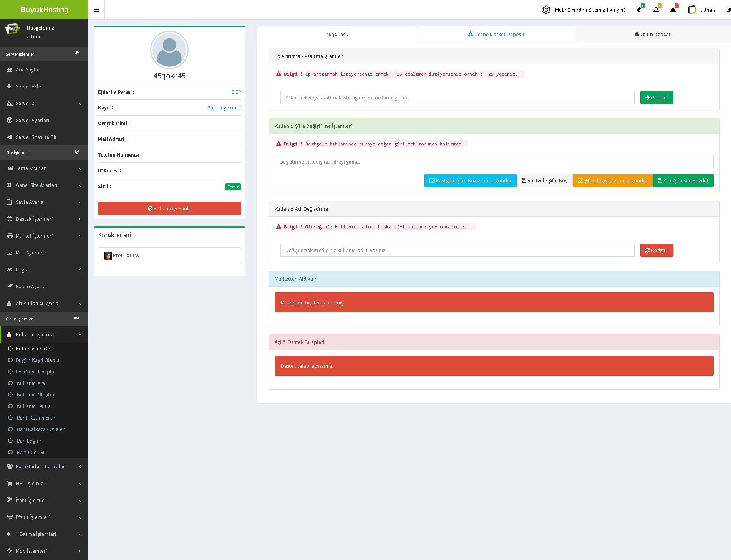This screenshot has height=560, width=731.
Task: Select Bugün Kayıt Olanlar circle item
Action: [x=10, y=360]
